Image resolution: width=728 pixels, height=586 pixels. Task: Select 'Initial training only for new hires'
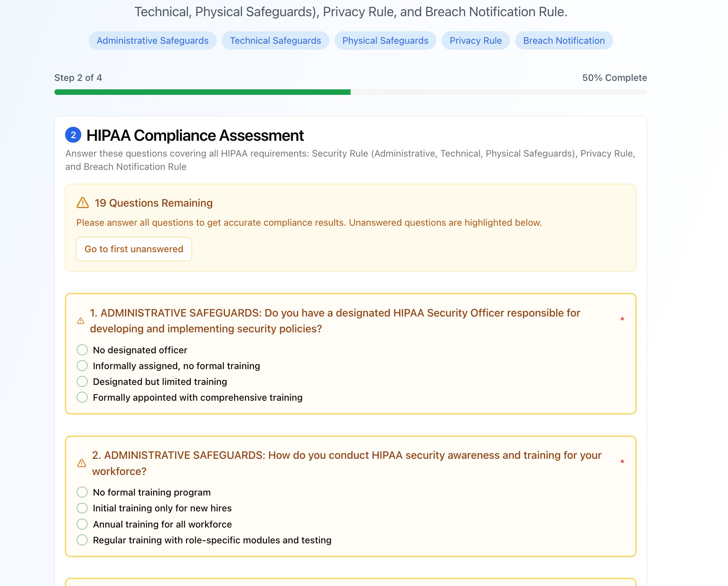pos(82,508)
